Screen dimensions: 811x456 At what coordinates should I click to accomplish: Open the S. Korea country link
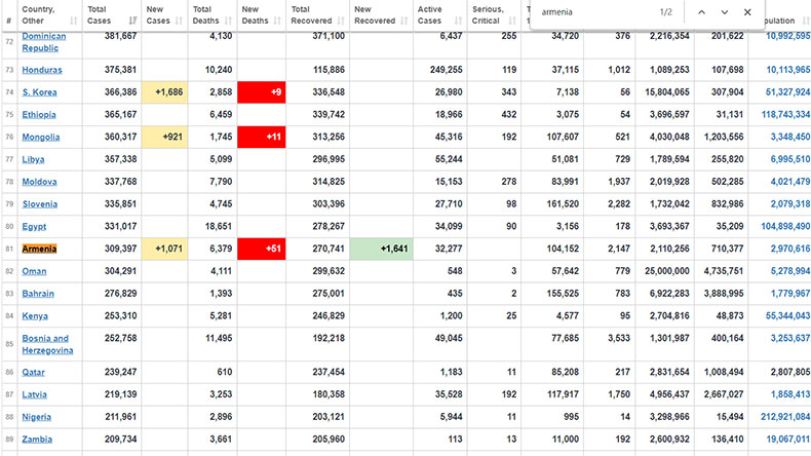(x=39, y=92)
